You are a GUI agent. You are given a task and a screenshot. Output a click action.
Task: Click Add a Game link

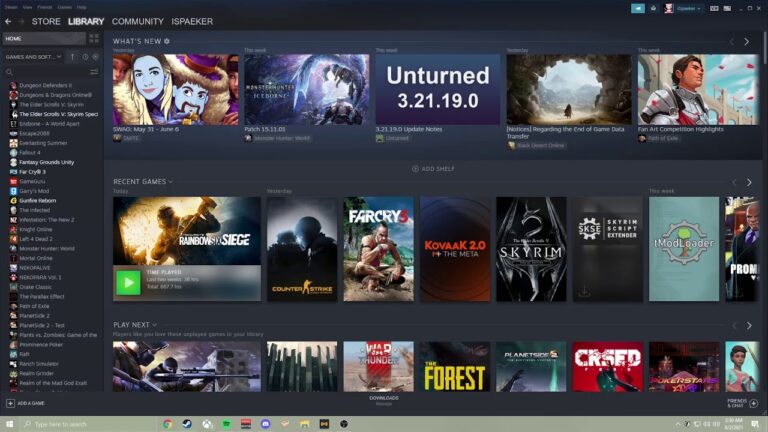point(31,403)
